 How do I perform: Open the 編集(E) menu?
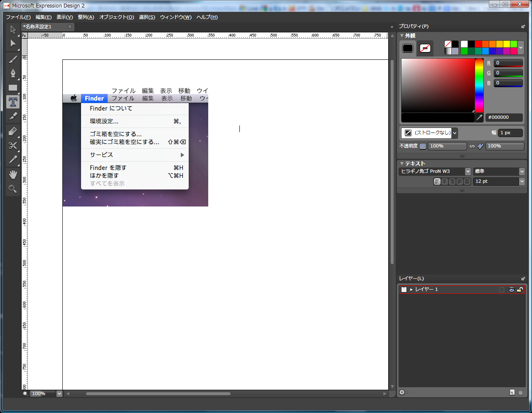[x=44, y=17]
